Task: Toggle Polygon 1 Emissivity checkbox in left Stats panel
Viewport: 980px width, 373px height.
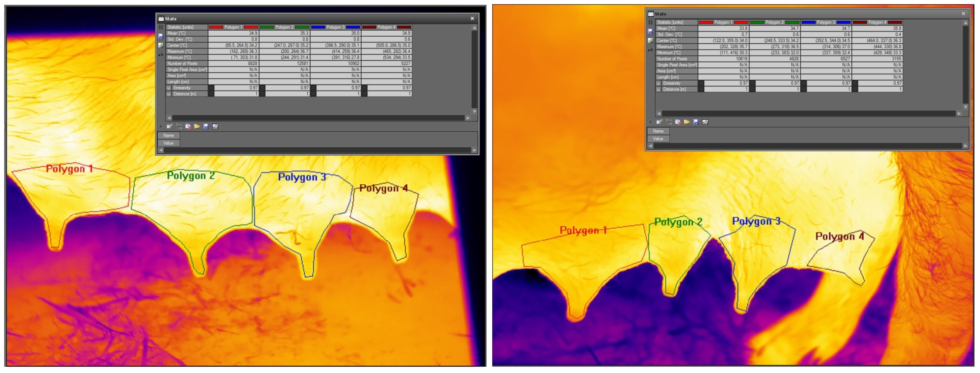Action: point(211,88)
